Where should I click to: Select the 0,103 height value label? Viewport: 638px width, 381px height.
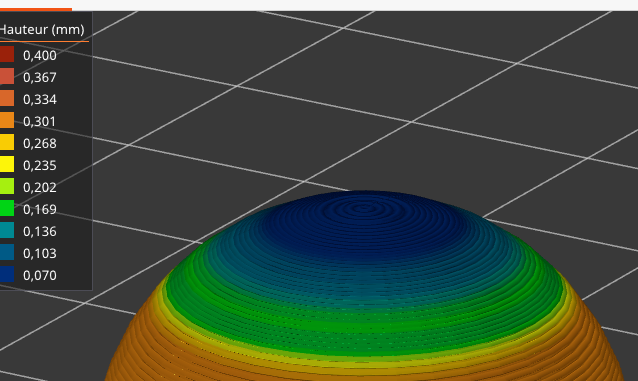pos(40,253)
